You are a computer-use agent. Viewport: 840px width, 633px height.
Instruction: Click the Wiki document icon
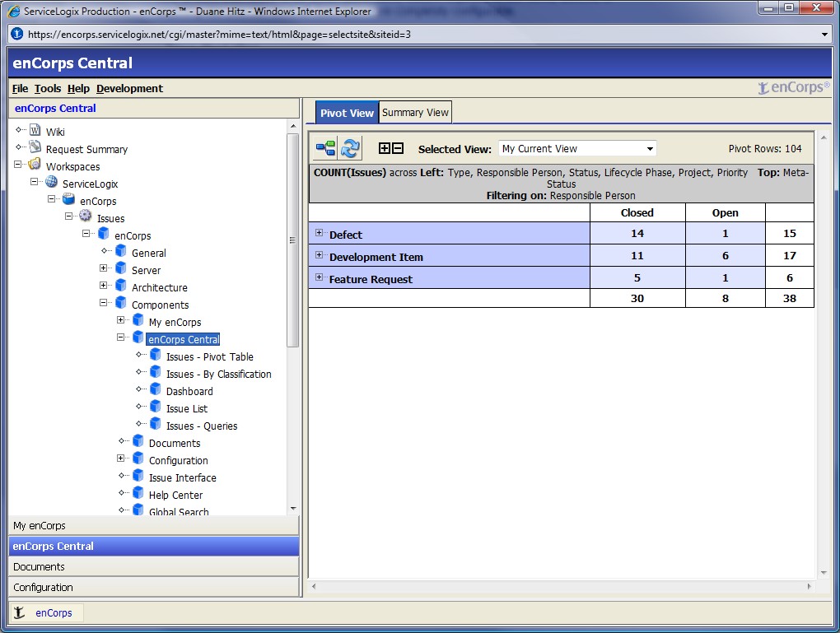point(35,130)
